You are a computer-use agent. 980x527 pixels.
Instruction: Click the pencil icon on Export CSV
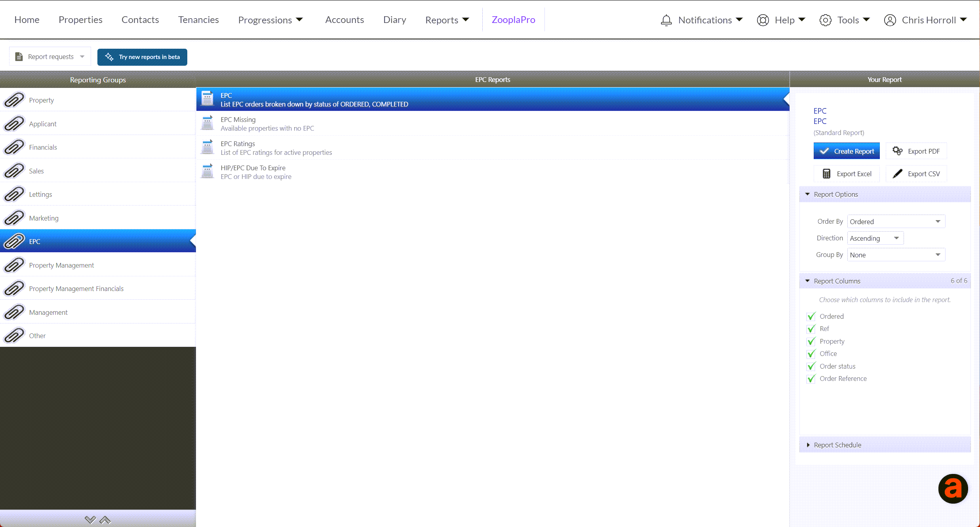[898, 173]
